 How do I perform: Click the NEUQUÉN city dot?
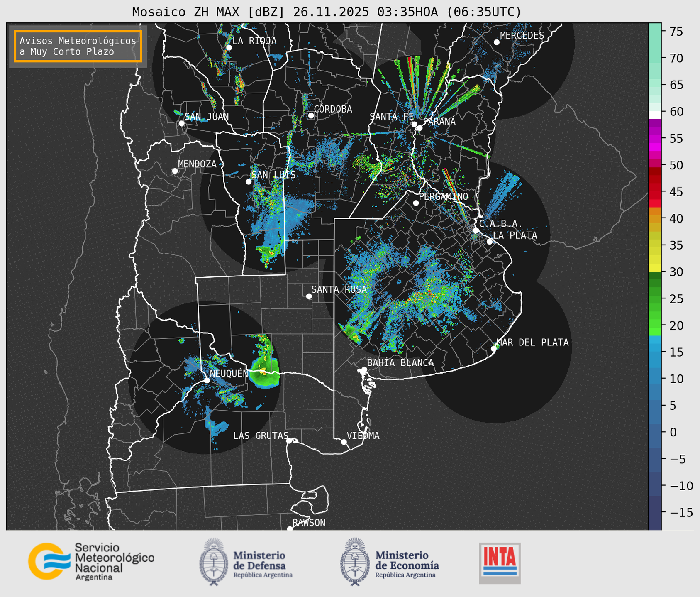(207, 380)
